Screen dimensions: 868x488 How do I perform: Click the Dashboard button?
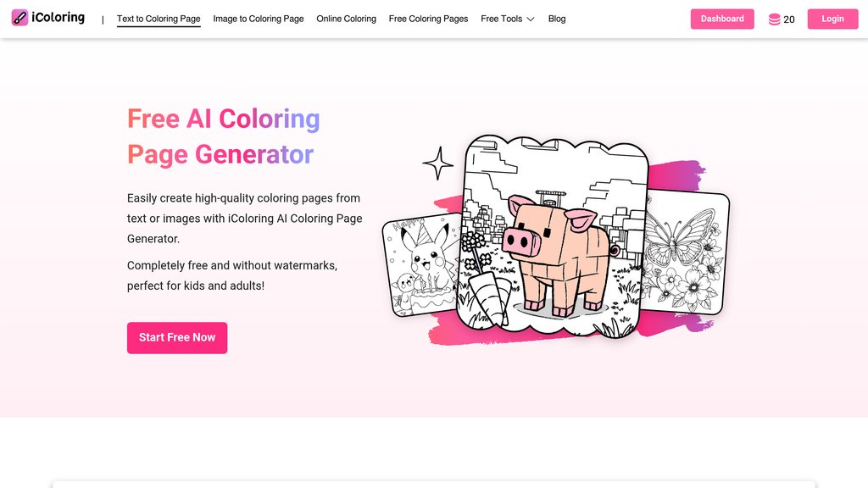[x=722, y=19]
